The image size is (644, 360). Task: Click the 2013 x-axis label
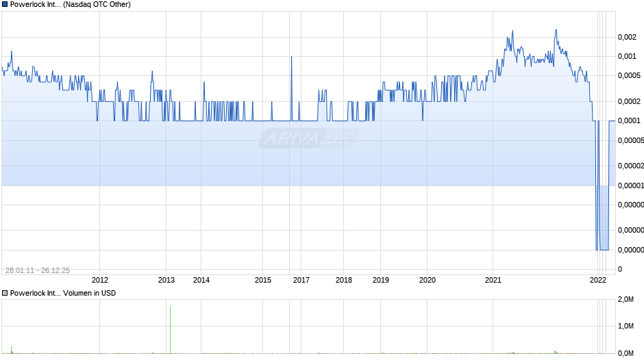pyautogui.click(x=166, y=280)
